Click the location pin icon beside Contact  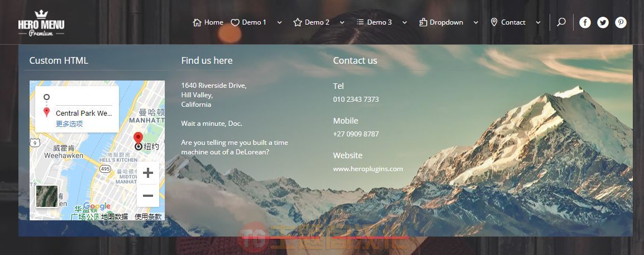[494, 22]
